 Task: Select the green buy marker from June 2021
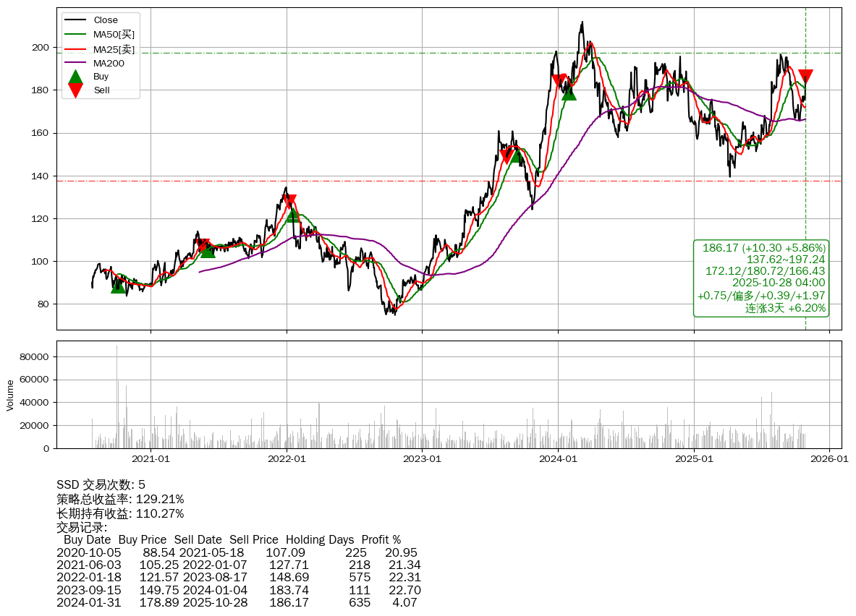click(x=208, y=249)
